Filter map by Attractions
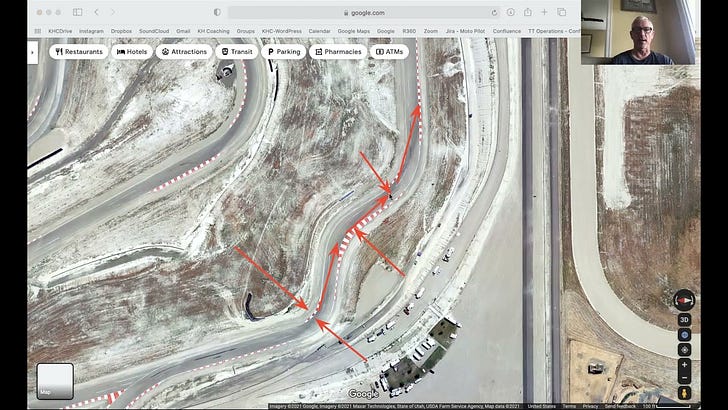The height and width of the screenshot is (410, 728). (x=184, y=52)
